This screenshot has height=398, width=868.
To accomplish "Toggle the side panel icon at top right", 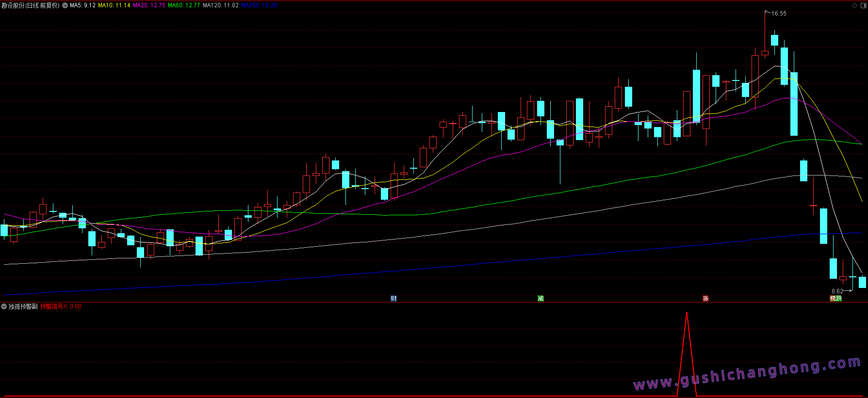I will coord(863,5).
